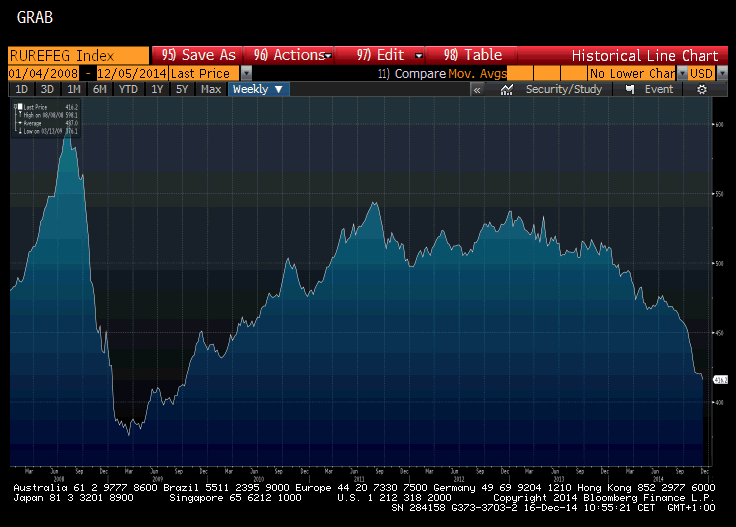Viewport: 736px width, 527px height.
Task: Collapse toolbar with double-left chevron
Action: (x=477, y=89)
